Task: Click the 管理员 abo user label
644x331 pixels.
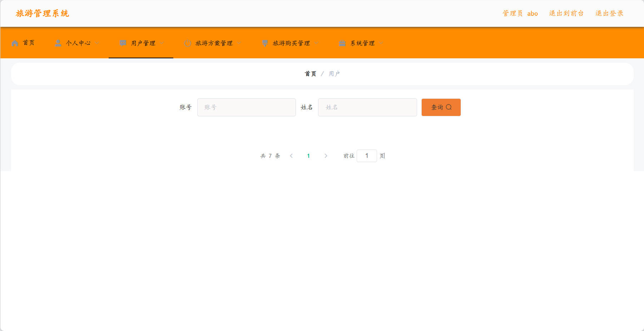Action: [x=520, y=13]
